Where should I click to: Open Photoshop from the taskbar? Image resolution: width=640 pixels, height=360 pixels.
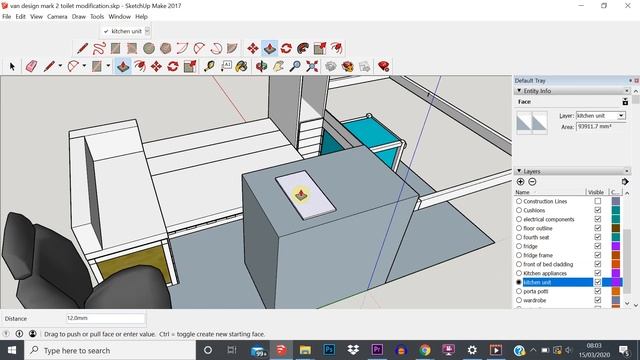pos(329,350)
